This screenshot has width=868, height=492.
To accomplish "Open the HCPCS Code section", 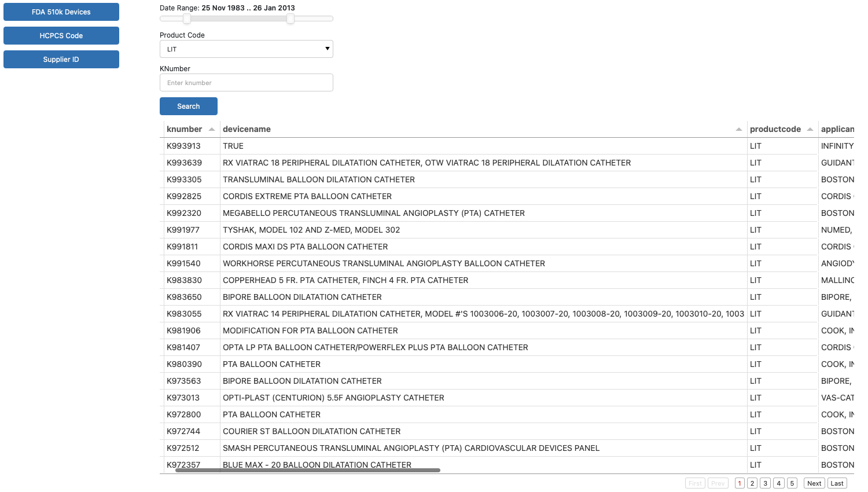I will coord(61,35).
